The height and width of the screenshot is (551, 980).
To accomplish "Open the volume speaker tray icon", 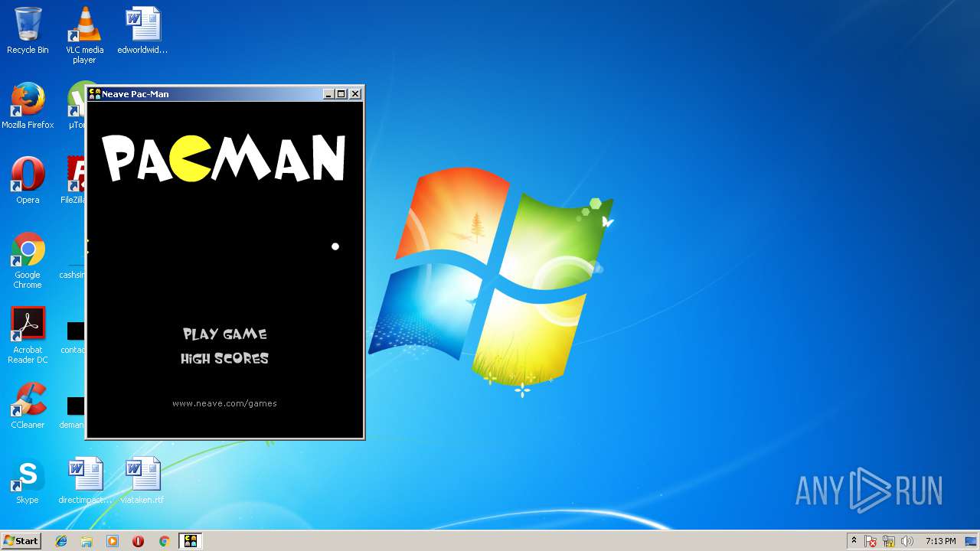I will pyautogui.click(x=907, y=541).
